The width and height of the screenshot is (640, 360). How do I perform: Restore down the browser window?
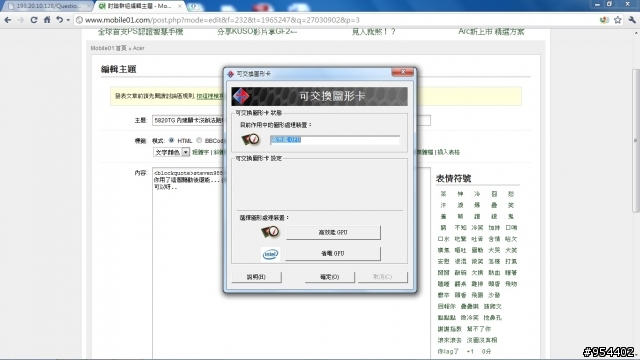[x=610, y=4]
